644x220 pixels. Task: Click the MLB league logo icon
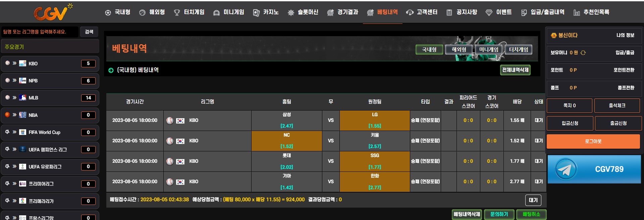coord(22,98)
